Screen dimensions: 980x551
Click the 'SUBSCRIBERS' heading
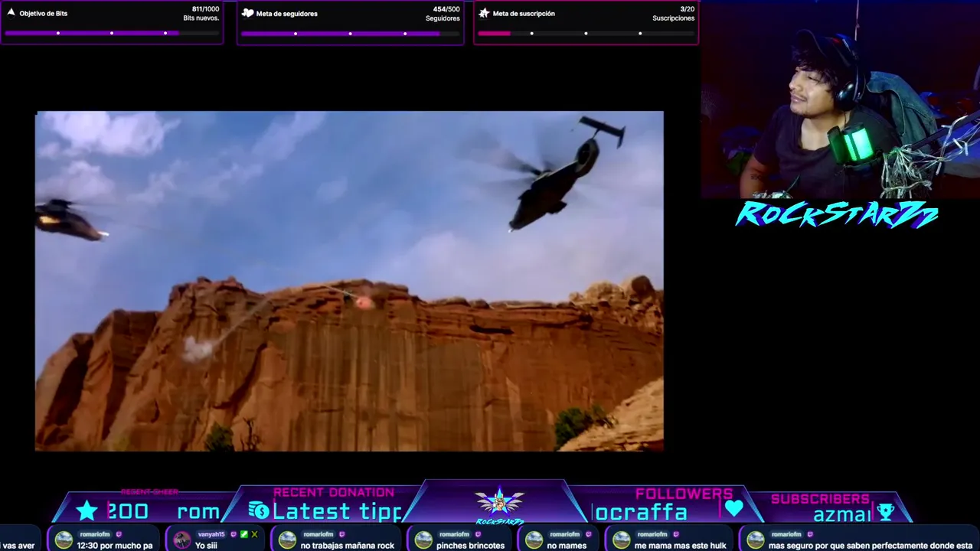820,498
